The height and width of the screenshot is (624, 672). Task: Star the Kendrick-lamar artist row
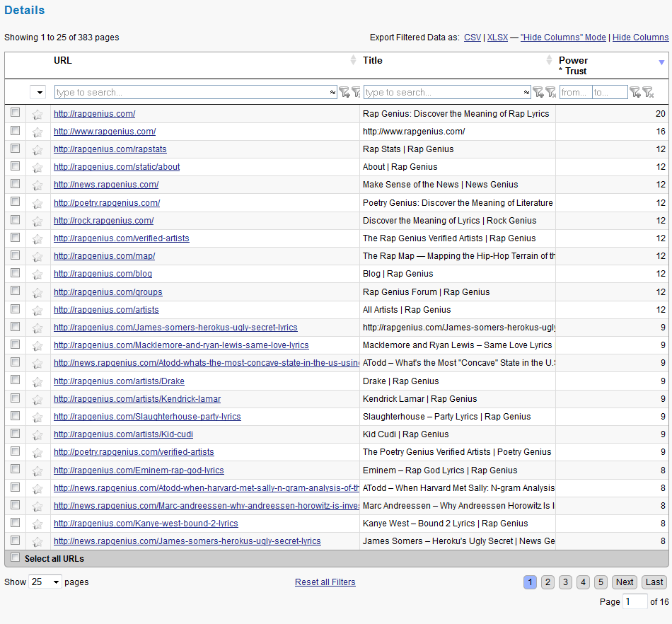coord(37,400)
